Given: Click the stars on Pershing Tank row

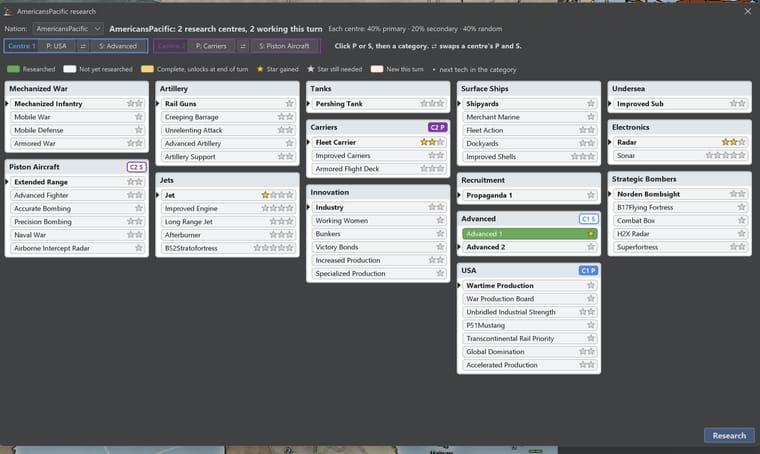Looking at the screenshot, I should point(432,104).
